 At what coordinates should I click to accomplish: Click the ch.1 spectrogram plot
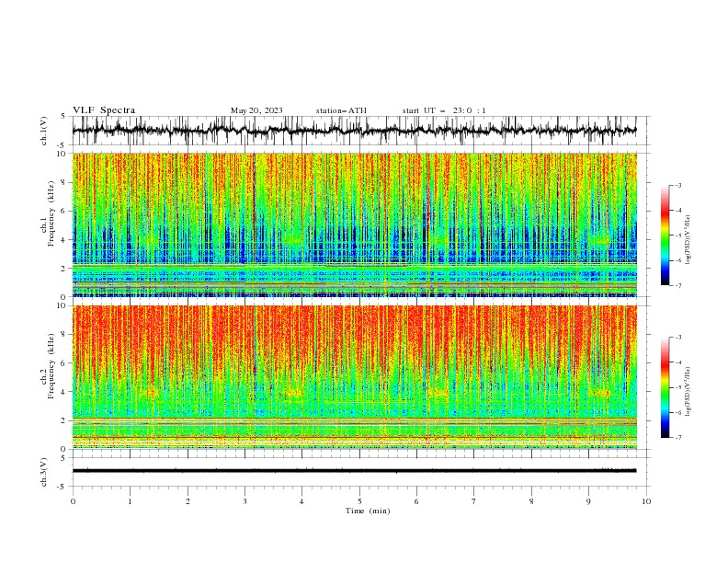[354, 224]
